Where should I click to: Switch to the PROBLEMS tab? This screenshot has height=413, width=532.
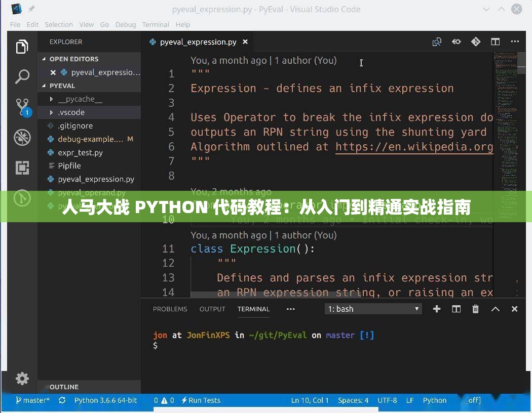[170, 309]
